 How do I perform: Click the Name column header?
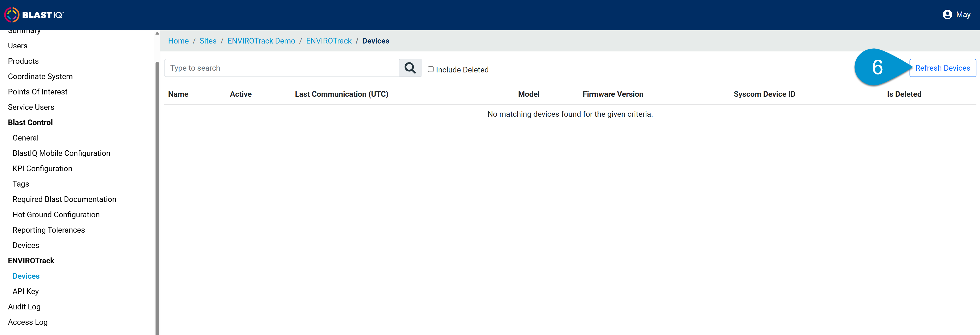click(178, 94)
